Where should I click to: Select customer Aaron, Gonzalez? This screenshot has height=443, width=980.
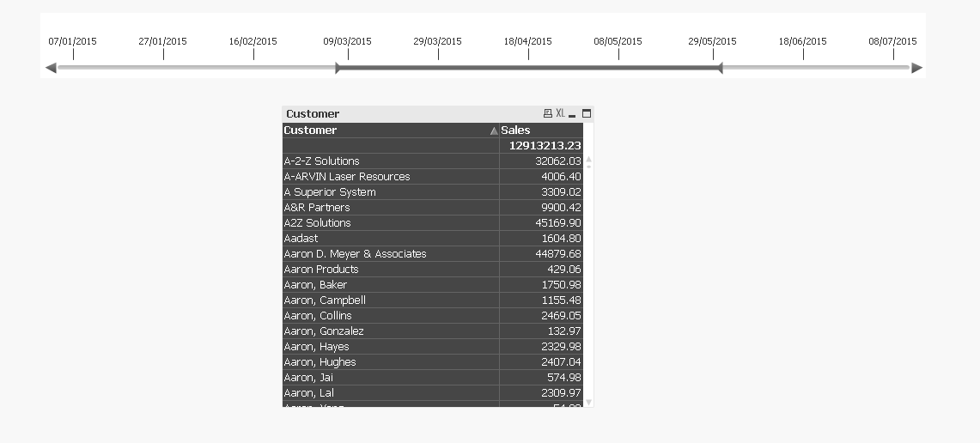[x=391, y=331]
